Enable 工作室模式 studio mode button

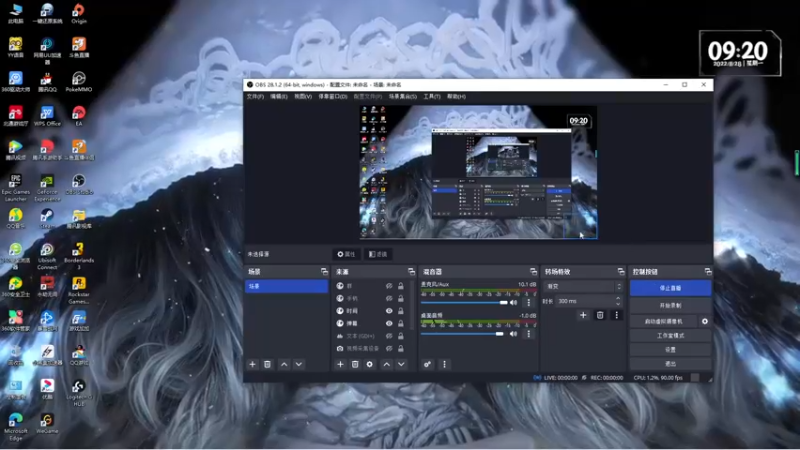[x=670, y=336]
